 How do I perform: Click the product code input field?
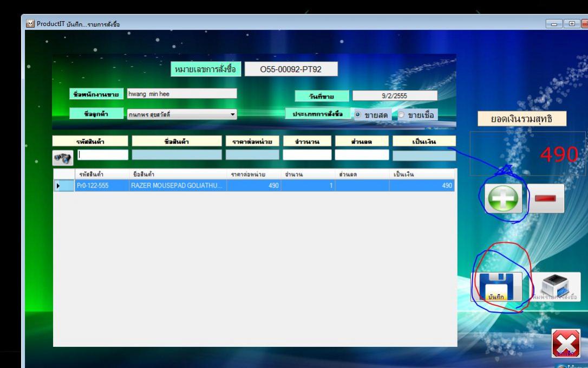click(103, 154)
